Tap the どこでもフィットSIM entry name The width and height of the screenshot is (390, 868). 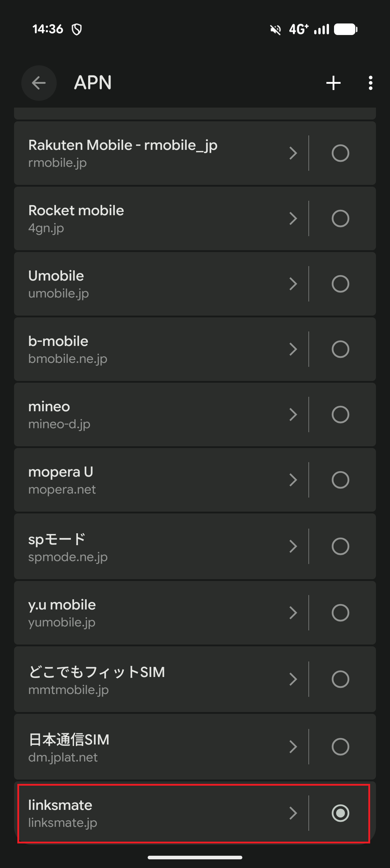(97, 672)
